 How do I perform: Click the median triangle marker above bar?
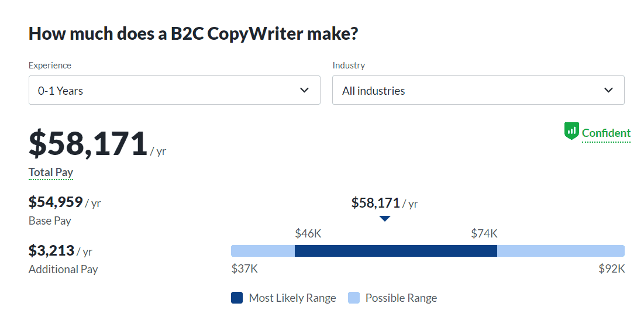(384, 219)
